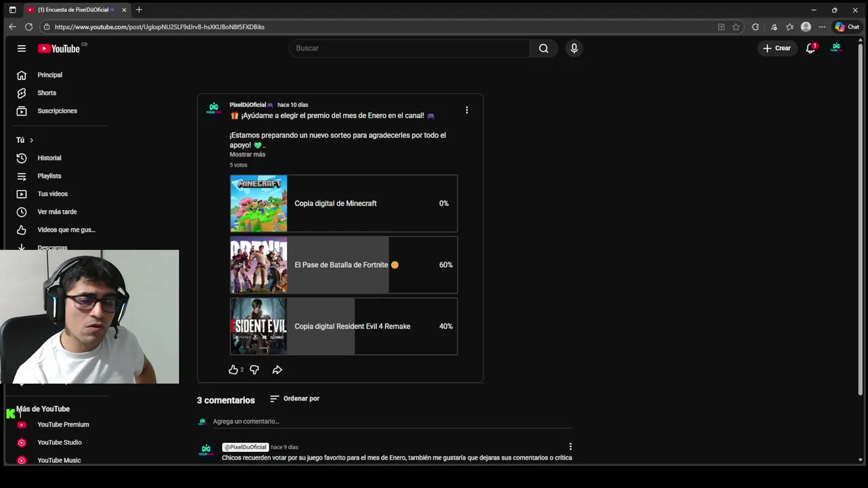Open YouTube Studio link
The height and width of the screenshot is (488, 868).
[x=59, y=443]
